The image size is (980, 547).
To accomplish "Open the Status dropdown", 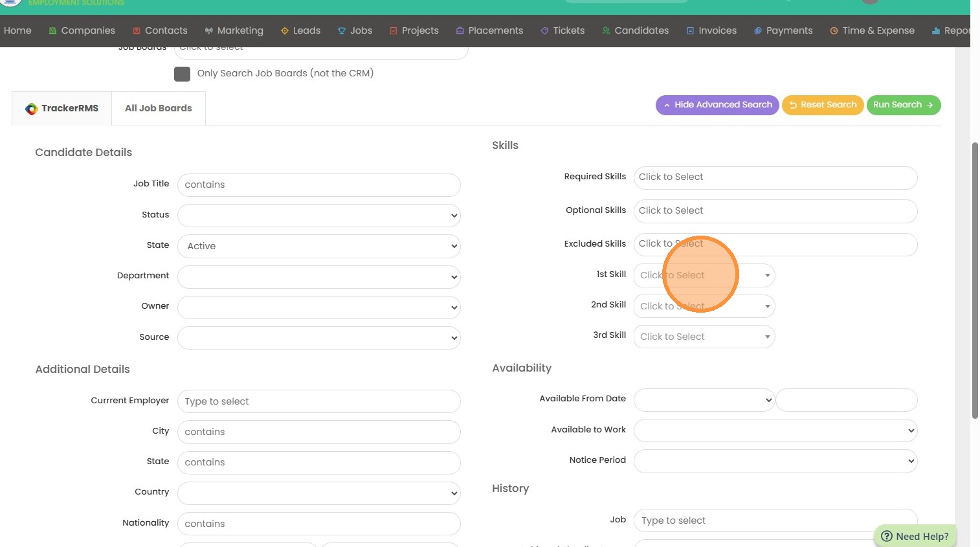I will [x=318, y=216].
